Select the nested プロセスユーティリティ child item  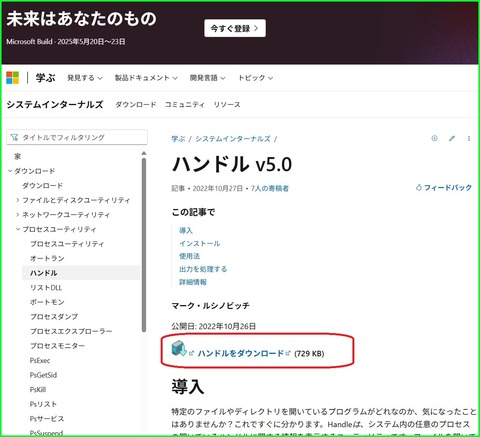[x=67, y=244]
